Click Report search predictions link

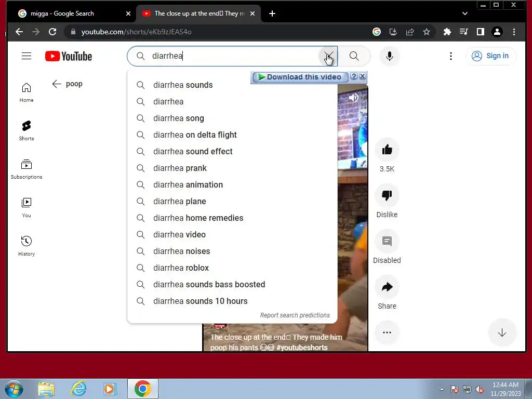(x=295, y=315)
